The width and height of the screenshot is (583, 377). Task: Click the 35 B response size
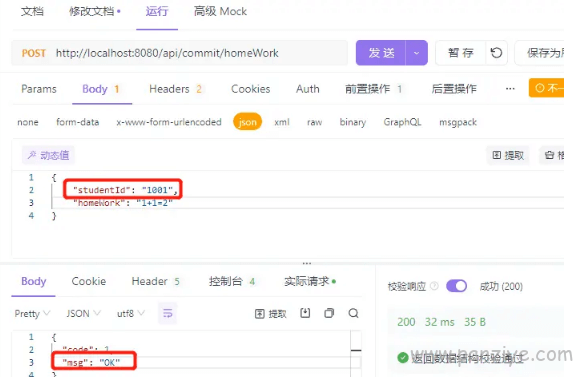pos(475,322)
